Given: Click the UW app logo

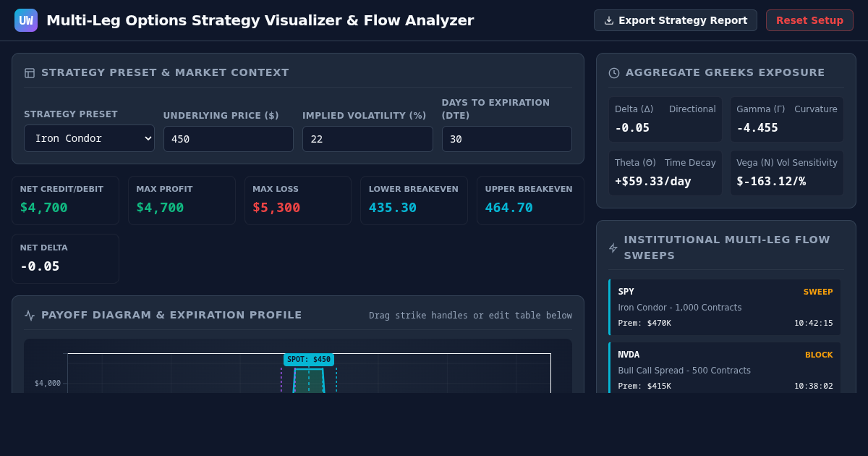Looking at the screenshot, I should click(x=26, y=20).
